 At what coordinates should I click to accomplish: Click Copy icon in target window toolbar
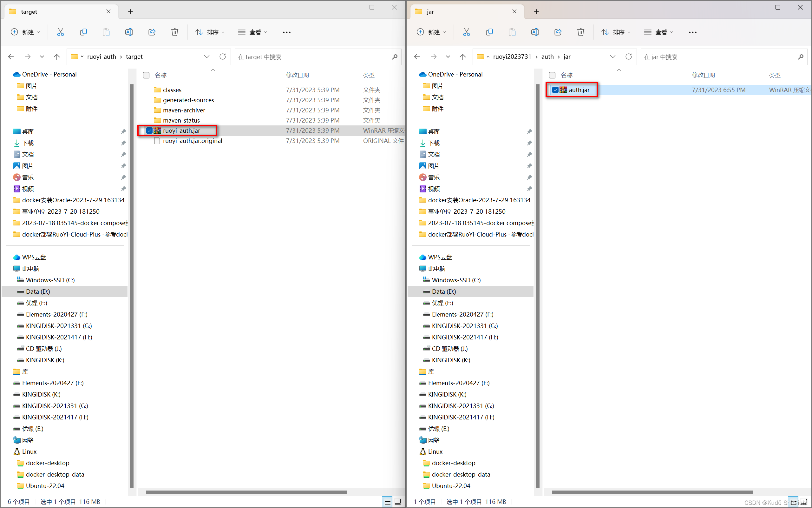click(x=83, y=32)
